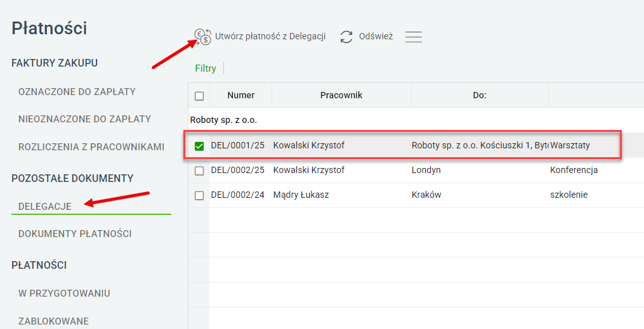Click the Odśwież refresh arrows icon
Screen dimensions: 644x329
[x=346, y=37]
